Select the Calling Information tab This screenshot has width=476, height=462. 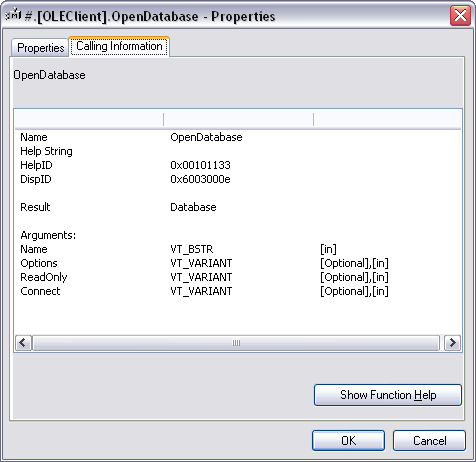pyautogui.click(x=119, y=46)
